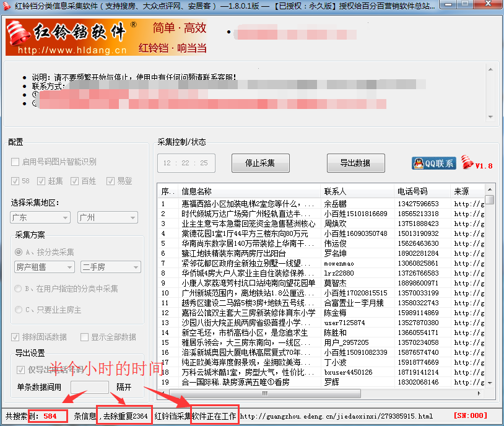Click results list horizontal scrollbar thumb
Viewport: 504px width, 426px height.
click(265, 393)
